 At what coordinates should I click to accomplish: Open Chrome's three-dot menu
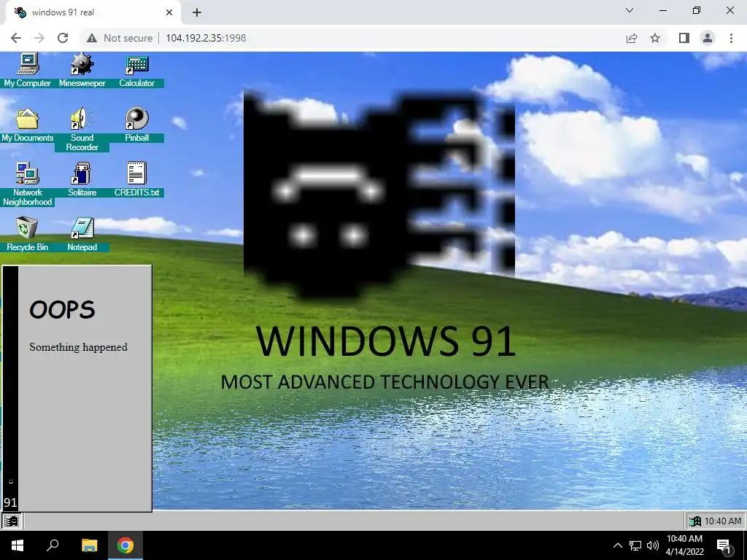point(731,38)
